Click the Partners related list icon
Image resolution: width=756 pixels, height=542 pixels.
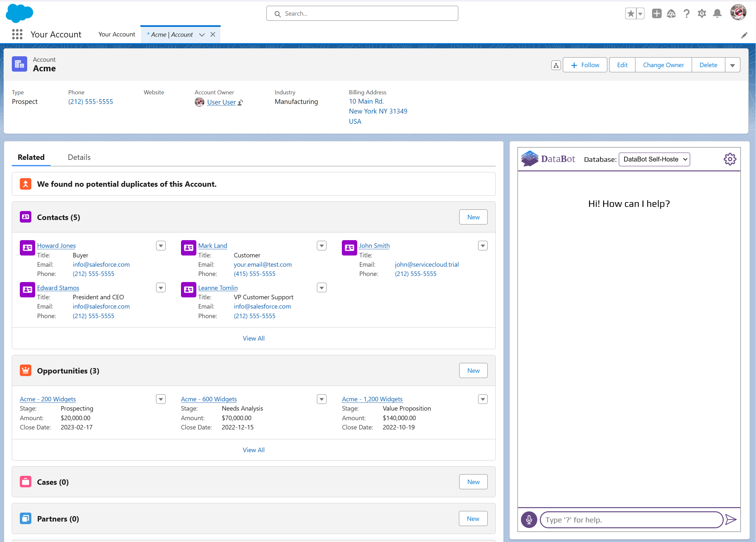pyautogui.click(x=26, y=518)
